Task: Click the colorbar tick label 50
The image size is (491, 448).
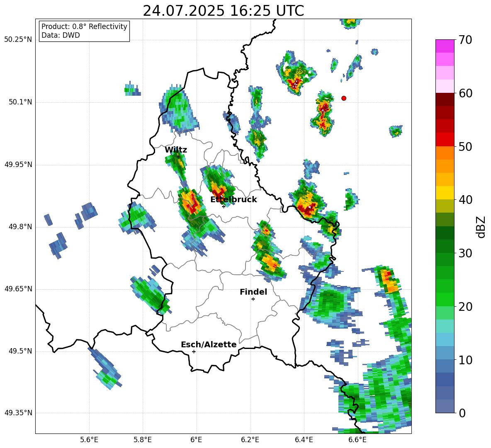Action: pos(465,146)
